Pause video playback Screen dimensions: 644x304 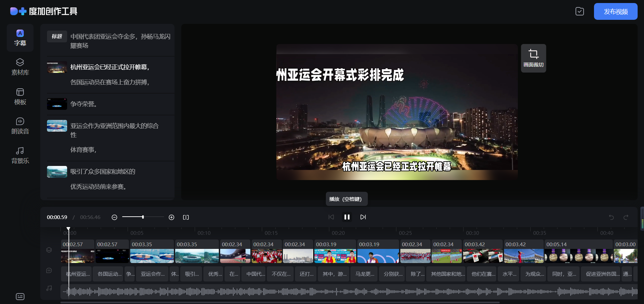[347, 217]
